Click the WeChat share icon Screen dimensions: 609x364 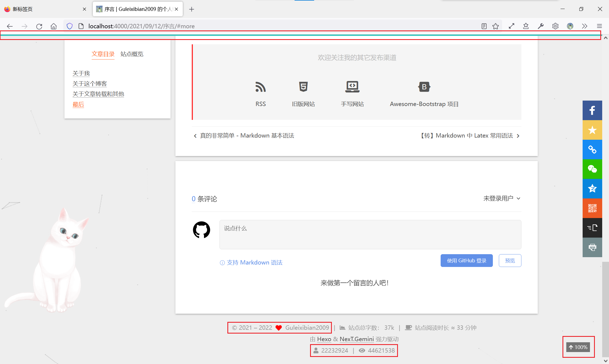592,169
